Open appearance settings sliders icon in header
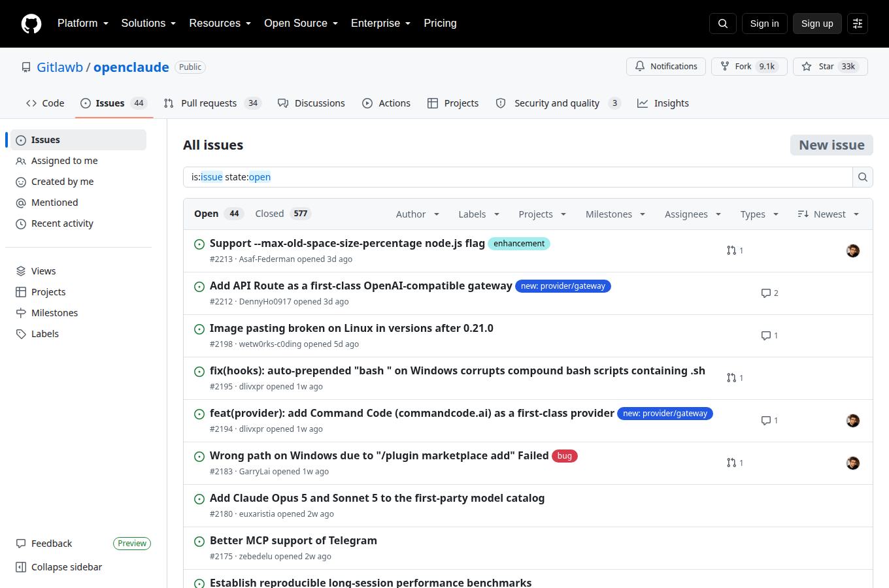The height and width of the screenshot is (588, 889). (858, 24)
